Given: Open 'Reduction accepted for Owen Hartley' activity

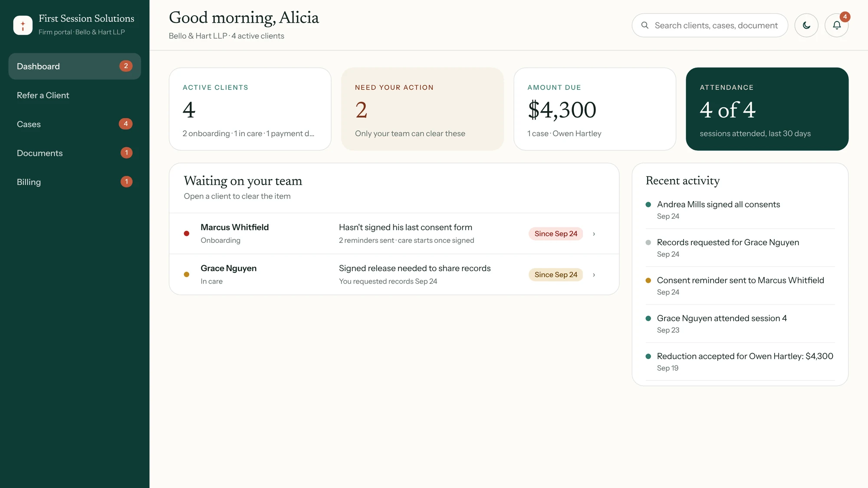Looking at the screenshot, I should click(x=740, y=361).
